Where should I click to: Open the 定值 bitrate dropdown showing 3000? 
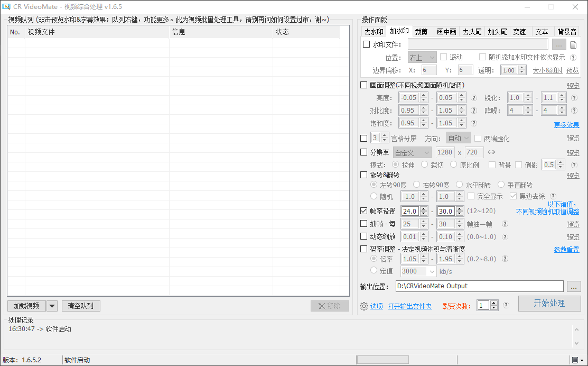418,271
